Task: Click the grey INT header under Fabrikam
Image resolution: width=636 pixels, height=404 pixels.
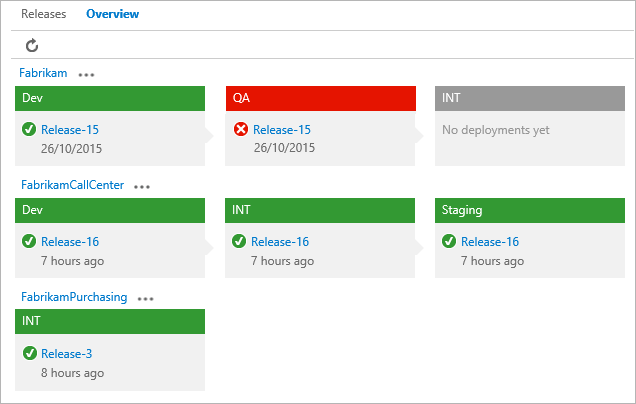Action: tap(530, 98)
